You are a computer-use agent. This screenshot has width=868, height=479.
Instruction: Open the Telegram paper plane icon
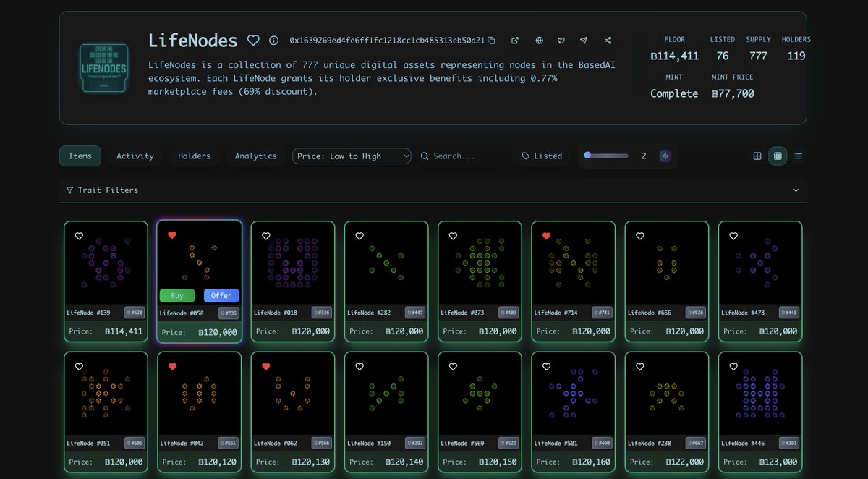click(x=584, y=41)
